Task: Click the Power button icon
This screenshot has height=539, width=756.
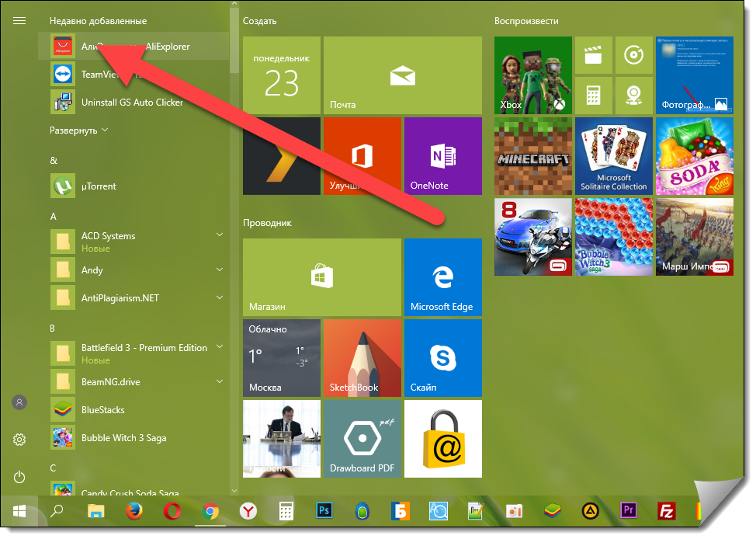Action: tap(20, 477)
